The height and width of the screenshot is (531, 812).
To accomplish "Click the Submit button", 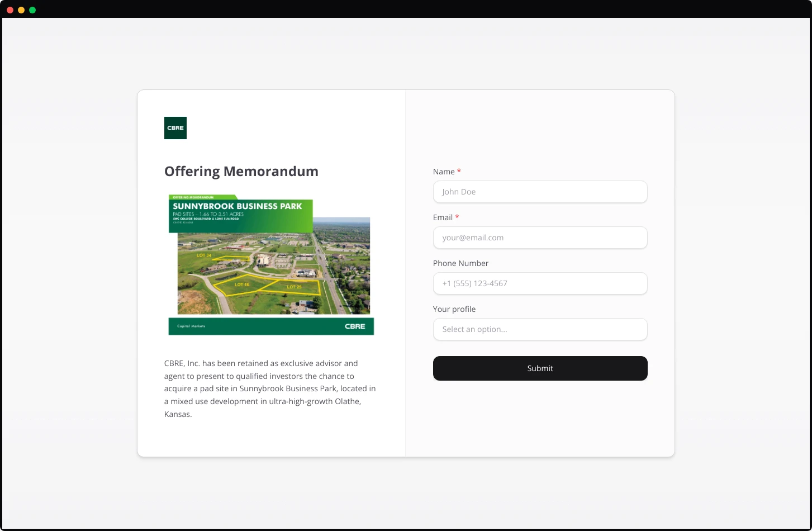I will coord(540,368).
